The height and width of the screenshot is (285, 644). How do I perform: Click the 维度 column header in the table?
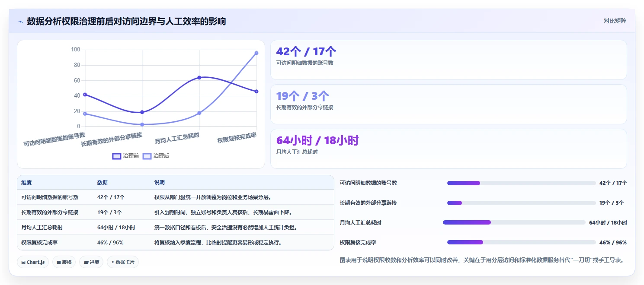pyautogui.click(x=26, y=183)
